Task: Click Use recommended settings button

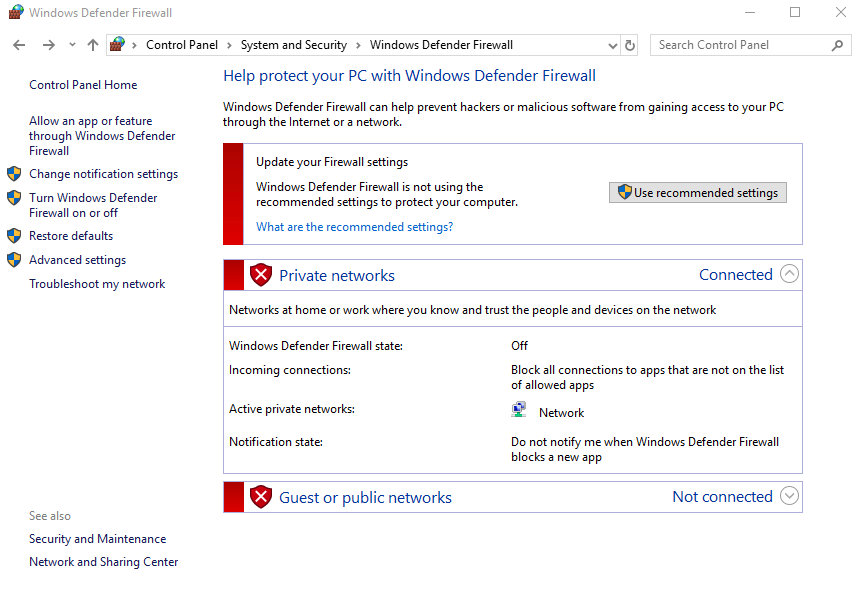Action: click(698, 192)
